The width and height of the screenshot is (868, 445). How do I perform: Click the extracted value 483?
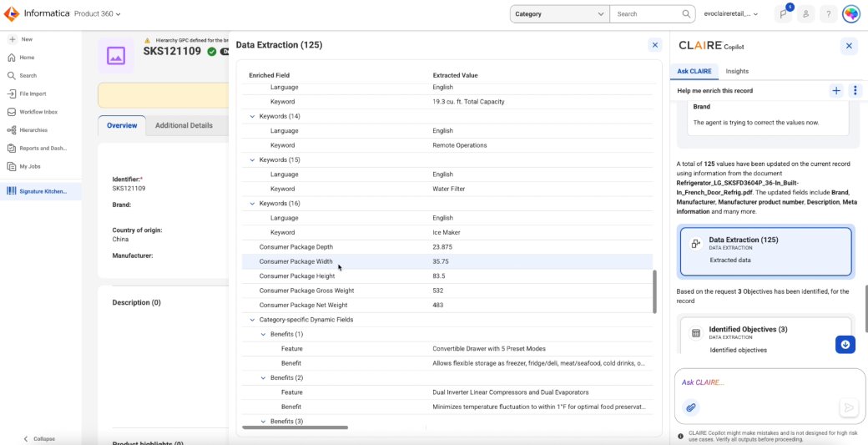click(438, 305)
